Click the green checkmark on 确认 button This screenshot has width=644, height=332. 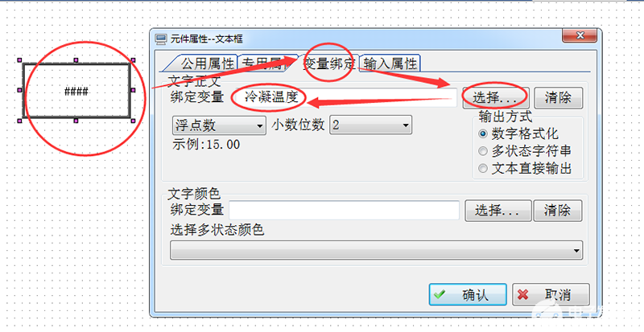(x=440, y=295)
